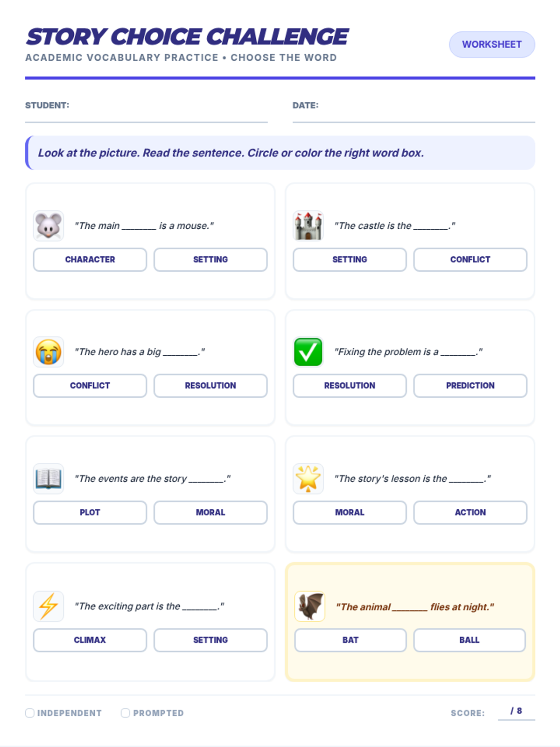560x747 pixels.
Task: Click the green checkmark icon
Action: [308, 352]
